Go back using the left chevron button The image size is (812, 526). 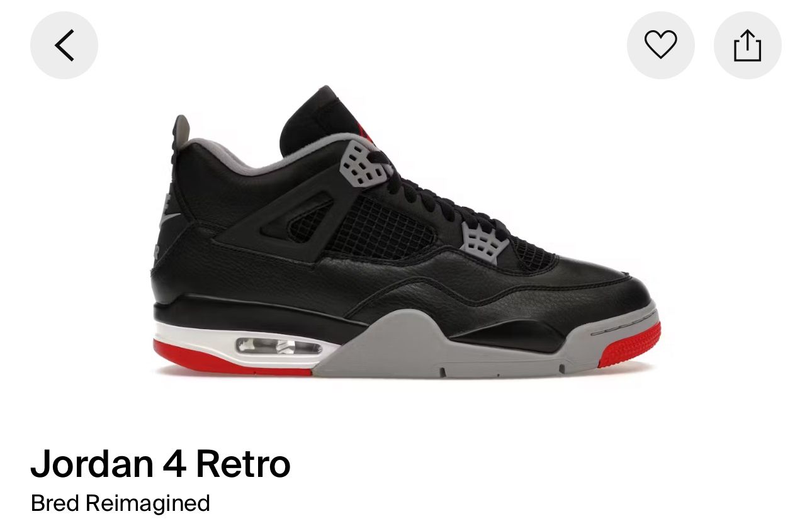click(x=64, y=45)
